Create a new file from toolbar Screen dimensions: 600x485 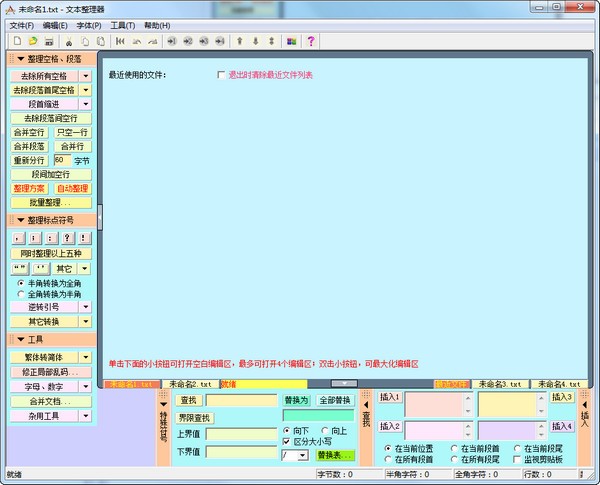pyautogui.click(x=17, y=41)
